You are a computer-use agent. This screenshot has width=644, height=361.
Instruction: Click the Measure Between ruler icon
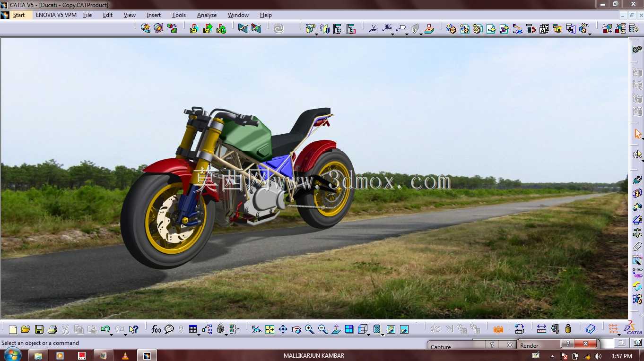click(541, 329)
